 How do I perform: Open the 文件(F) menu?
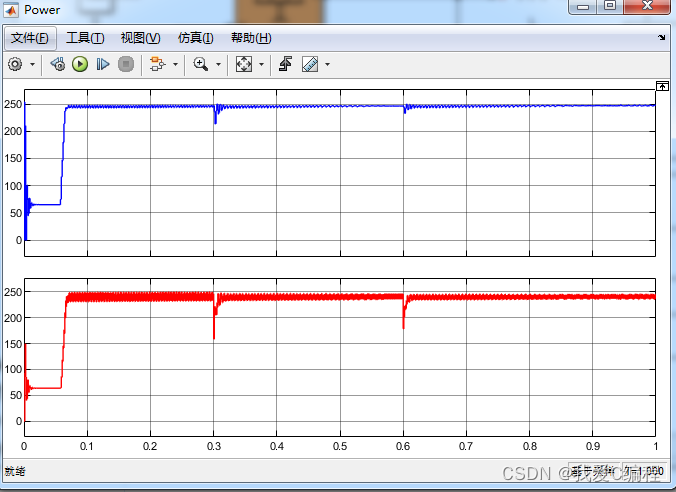29,38
